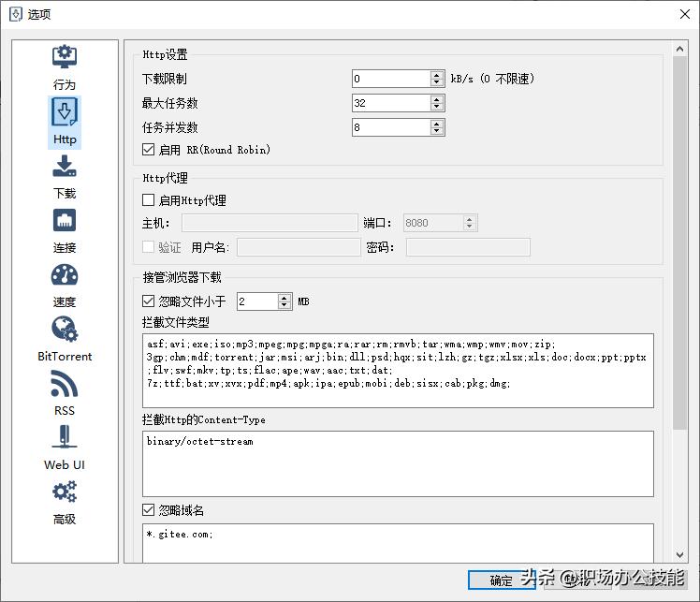Toggle the 忽略文件小于 checkbox
The image size is (700, 602).
point(148,301)
